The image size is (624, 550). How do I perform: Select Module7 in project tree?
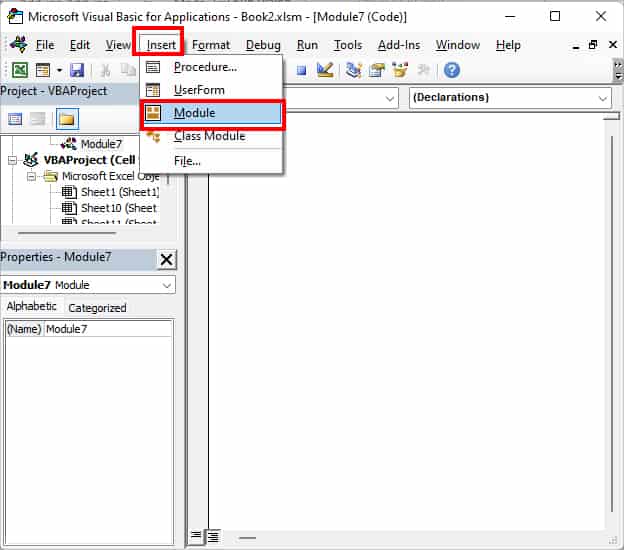[101, 144]
